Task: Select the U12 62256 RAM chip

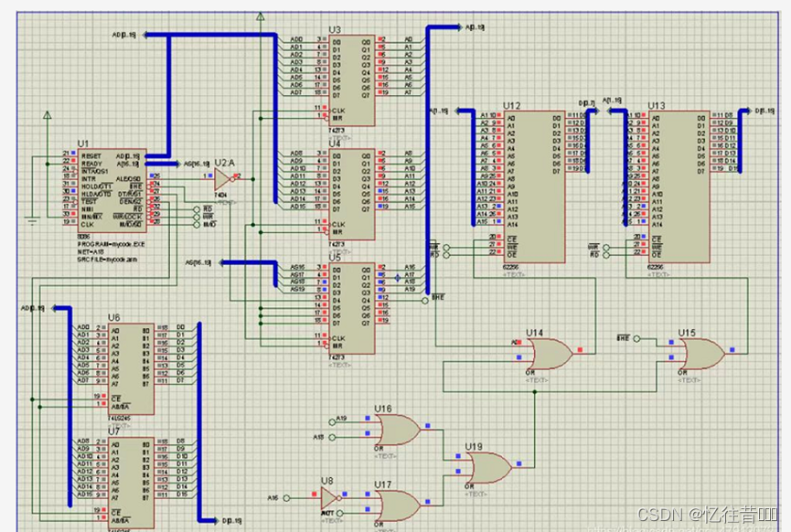Action: [534, 186]
